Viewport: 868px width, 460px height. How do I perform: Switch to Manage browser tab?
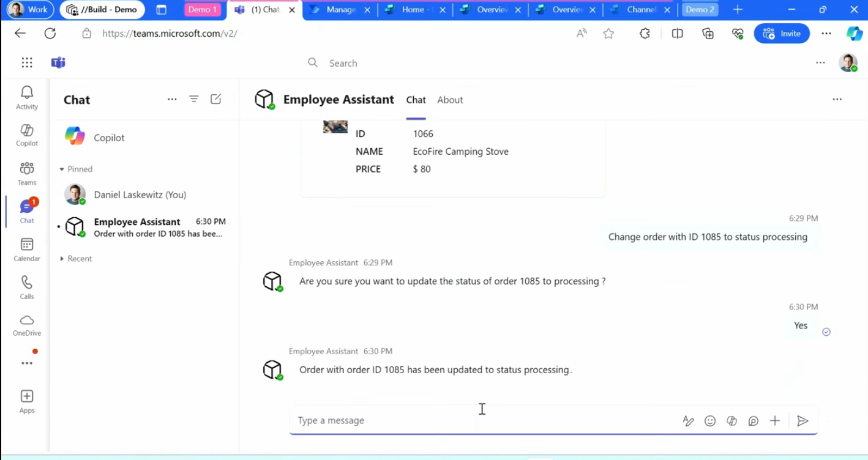pos(340,10)
